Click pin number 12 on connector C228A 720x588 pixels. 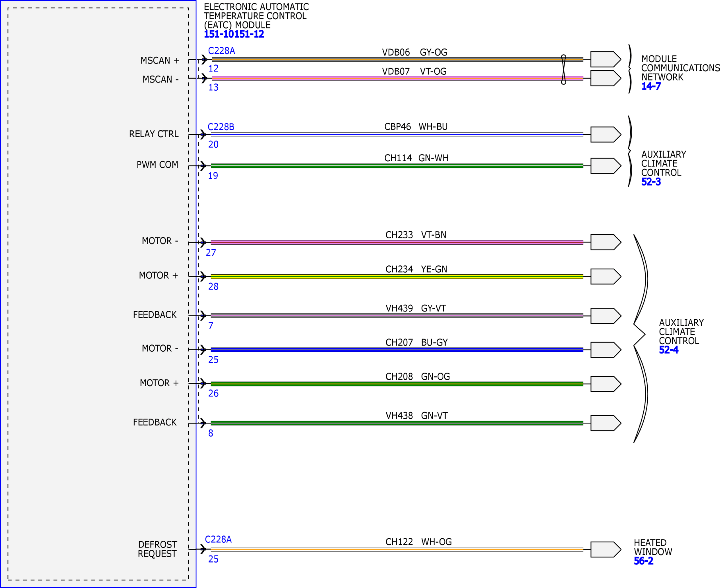(x=213, y=68)
